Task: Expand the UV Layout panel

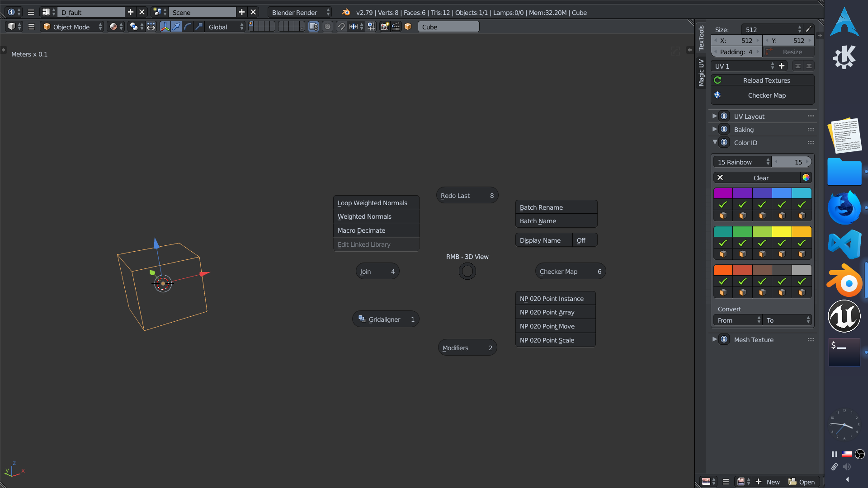Action: coord(715,117)
